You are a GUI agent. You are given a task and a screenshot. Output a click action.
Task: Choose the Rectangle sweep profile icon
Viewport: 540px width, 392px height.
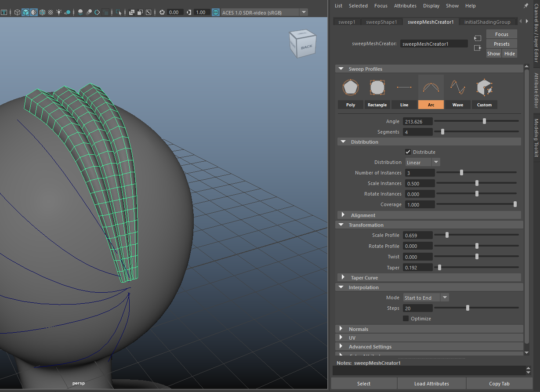377,87
